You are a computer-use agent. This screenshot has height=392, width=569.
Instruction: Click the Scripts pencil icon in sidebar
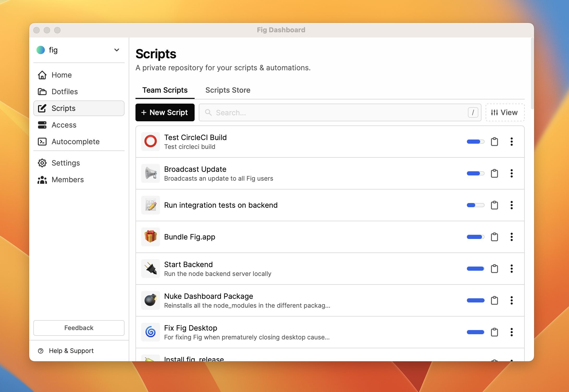coord(42,108)
